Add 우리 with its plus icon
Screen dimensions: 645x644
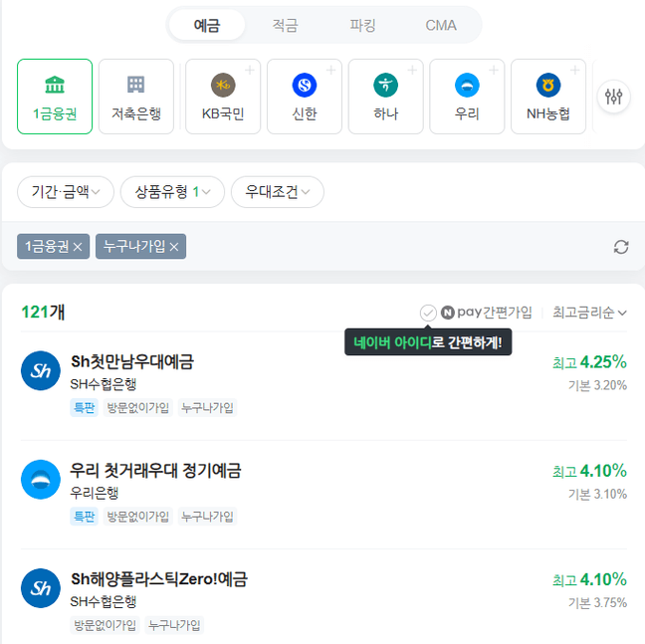[x=494, y=71]
